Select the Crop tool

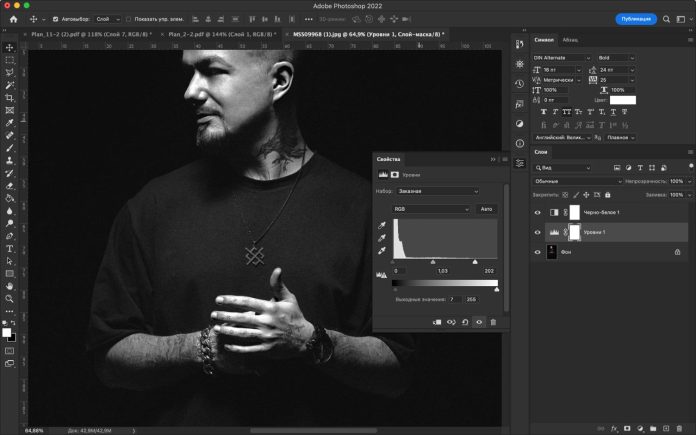tap(9, 98)
